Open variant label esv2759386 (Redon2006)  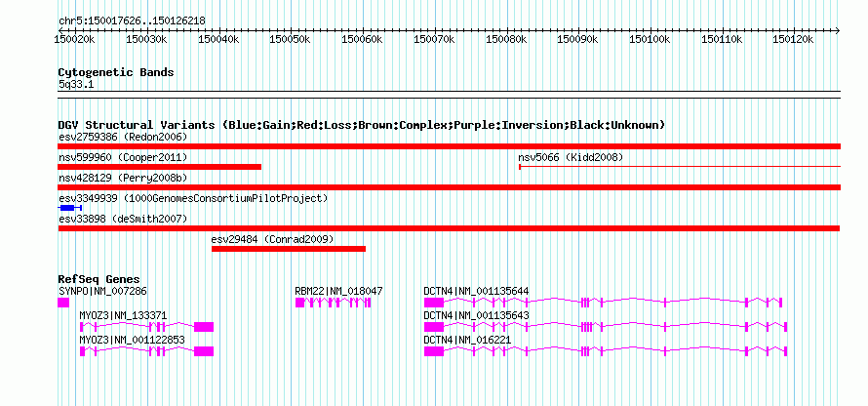[x=123, y=137]
